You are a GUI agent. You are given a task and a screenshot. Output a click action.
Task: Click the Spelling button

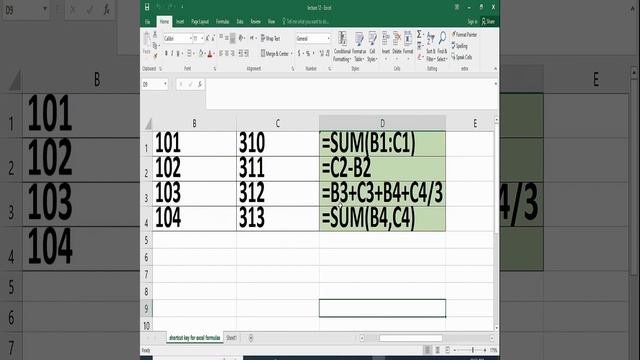pos(460,46)
